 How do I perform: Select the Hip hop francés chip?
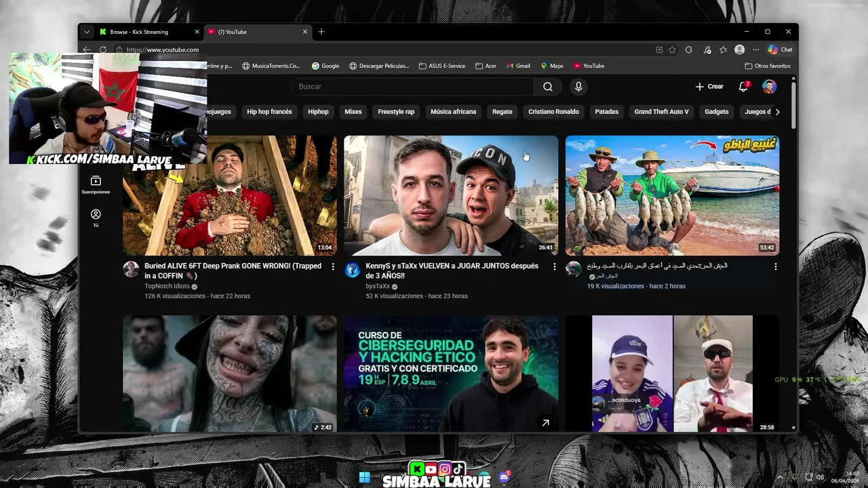(269, 112)
